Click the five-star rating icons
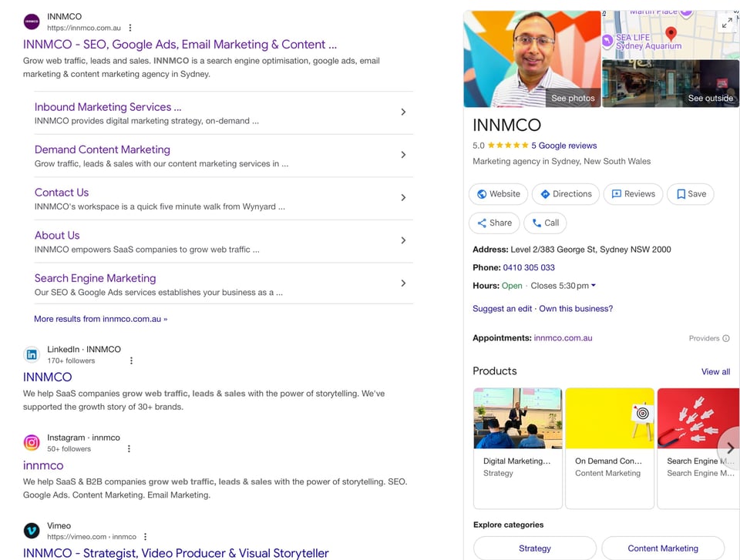 pyautogui.click(x=508, y=146)
